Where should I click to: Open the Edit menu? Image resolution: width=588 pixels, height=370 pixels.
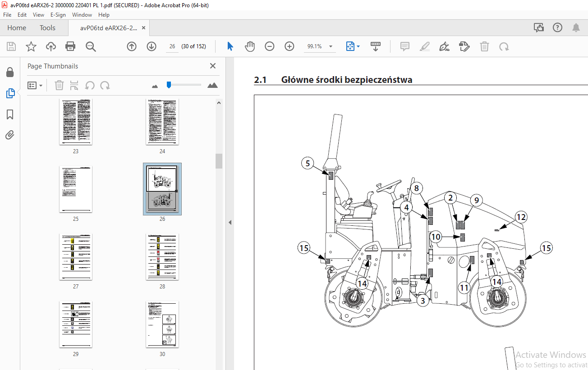[x=22, y=14]
